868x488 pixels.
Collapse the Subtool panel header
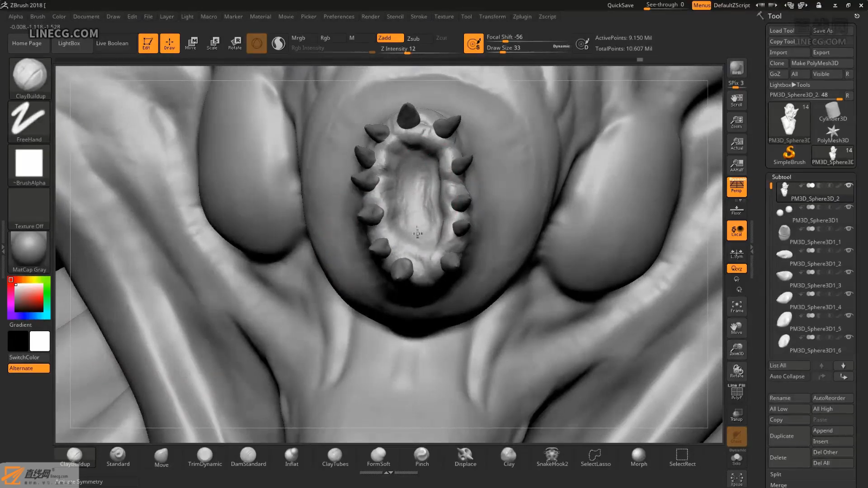[x=782, y=177]
